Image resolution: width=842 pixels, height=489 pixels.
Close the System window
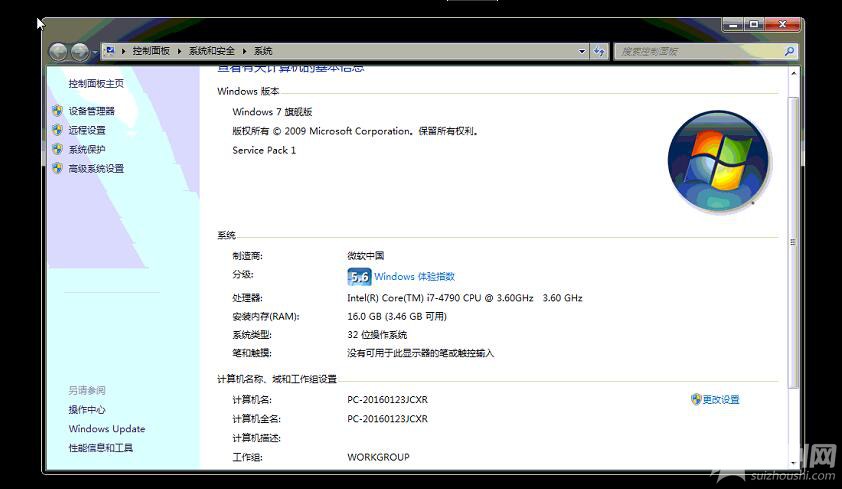tap(782, 24)
